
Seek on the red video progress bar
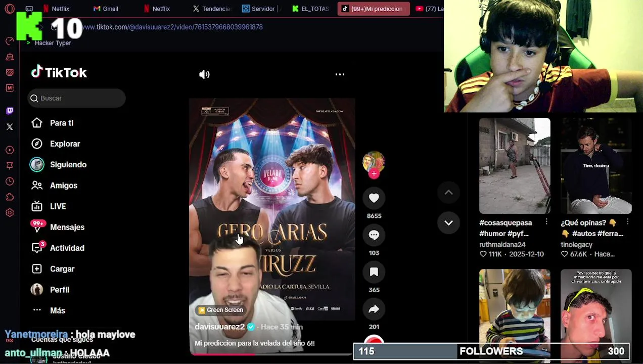coord(272,354)
